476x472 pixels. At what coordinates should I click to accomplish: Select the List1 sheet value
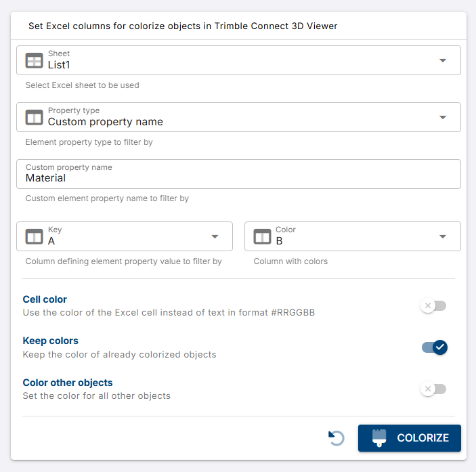coord(59,65)
